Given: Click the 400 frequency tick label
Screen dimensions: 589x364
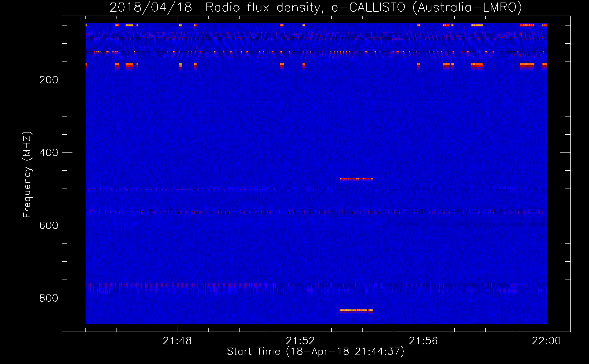Looking at the screenshot, I should tap(49, 153).
